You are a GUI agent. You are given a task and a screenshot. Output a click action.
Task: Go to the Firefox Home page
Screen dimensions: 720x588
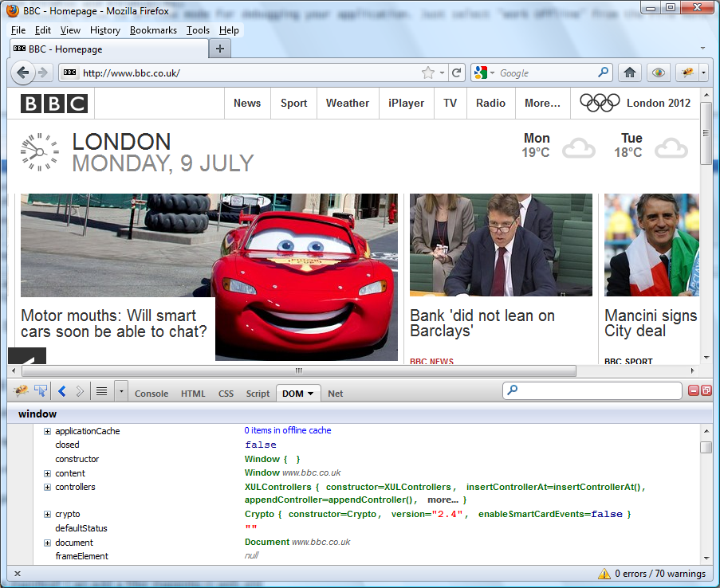630,73
